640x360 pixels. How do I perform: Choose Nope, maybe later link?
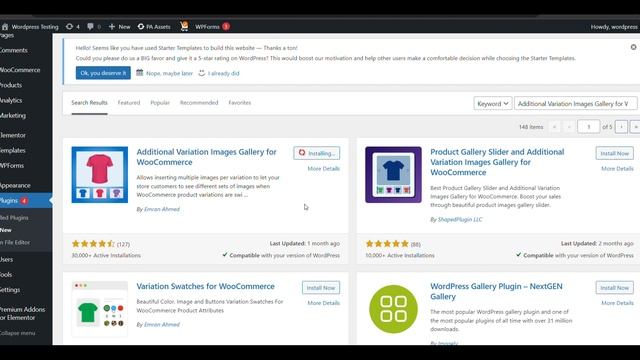click(x=169, y=73)
